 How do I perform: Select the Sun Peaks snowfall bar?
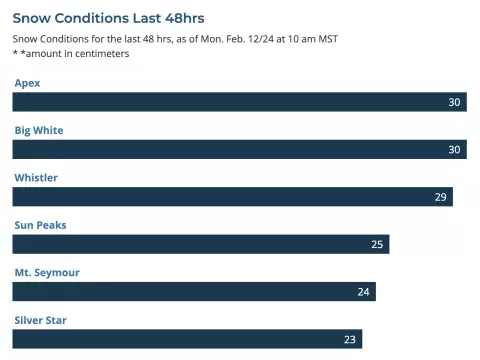point(201,244)
